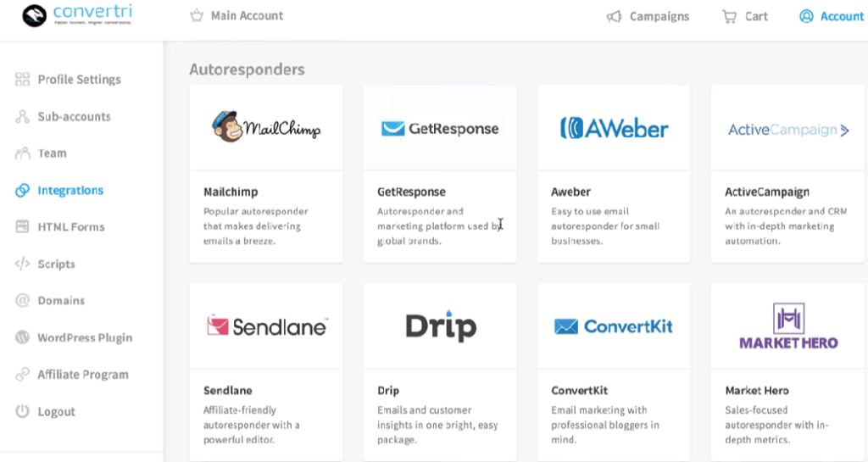Viewport: 868px width, 462px height.
Task: Open the Integrations sidebar menu item
Action: point(70,191)
